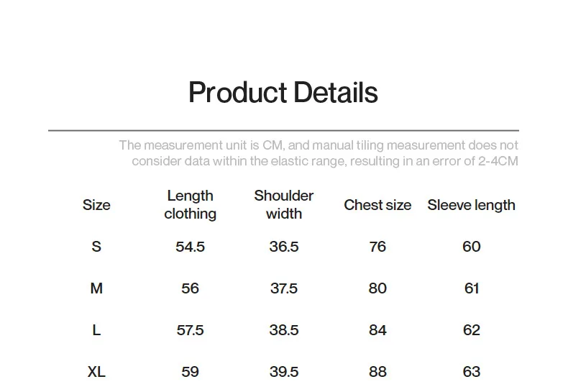The width and height of the screenshot is (568, 392).
Task: Click the Sleeve length column header
Action: [471, 205]
